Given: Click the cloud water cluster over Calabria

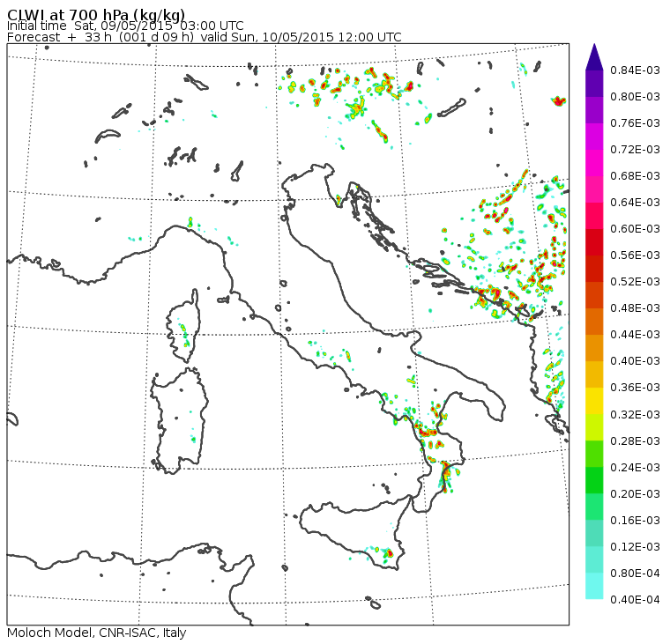Looking at the screenshot, I should click(447, 476).
